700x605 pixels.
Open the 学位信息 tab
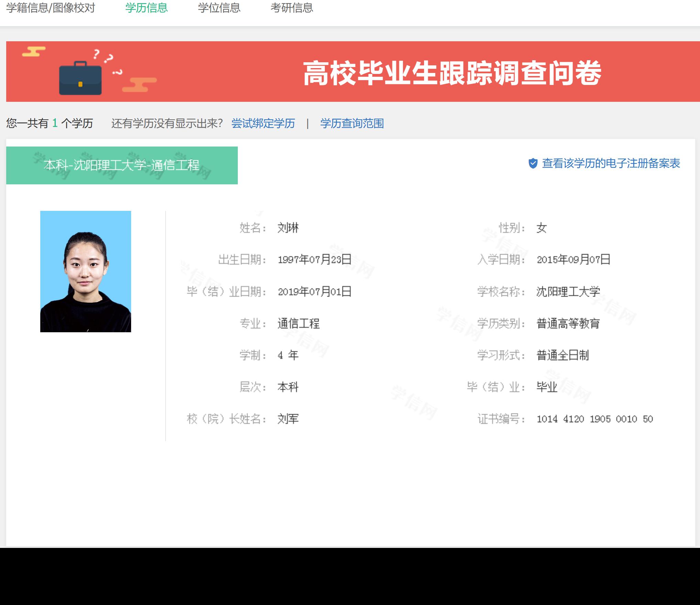click(219, 8)
